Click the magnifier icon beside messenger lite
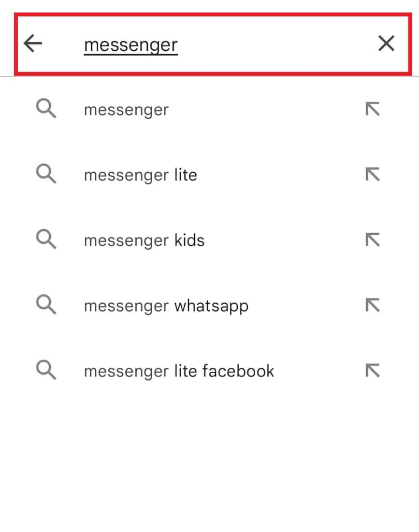The height and width of the screenshot is (532, 419). click(x=46, y=174)
